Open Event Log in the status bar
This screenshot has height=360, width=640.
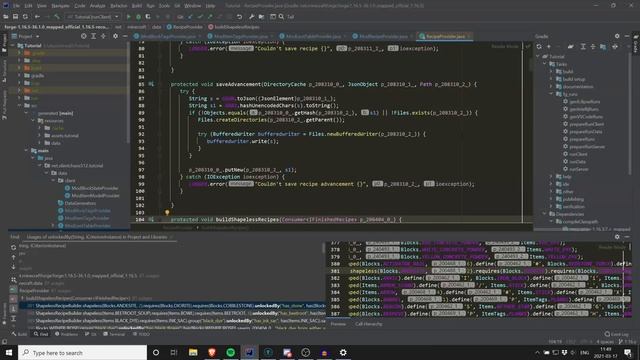click(617, 334)
